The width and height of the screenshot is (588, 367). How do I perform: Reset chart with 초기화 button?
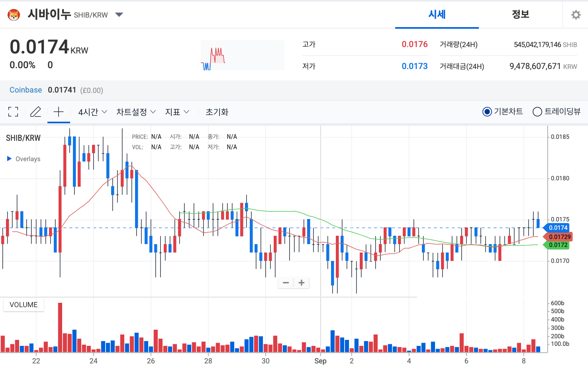217,112
